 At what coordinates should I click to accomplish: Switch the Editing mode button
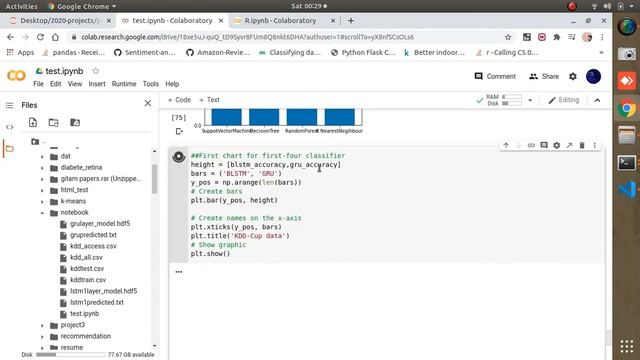563,100
